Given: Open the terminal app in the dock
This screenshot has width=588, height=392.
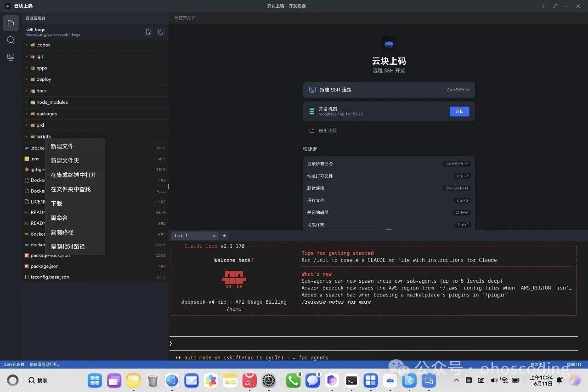Looking at the screenshot, I should [x=351, y=381].
